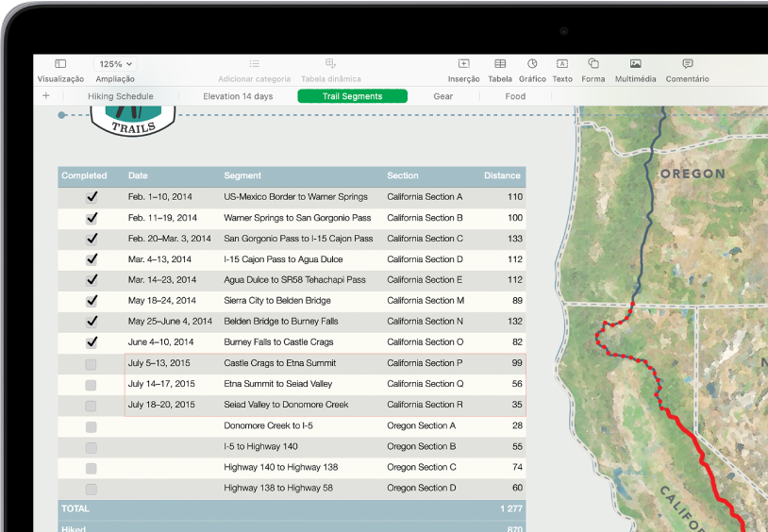Add a table with Tabela icon

click(500, 64)
